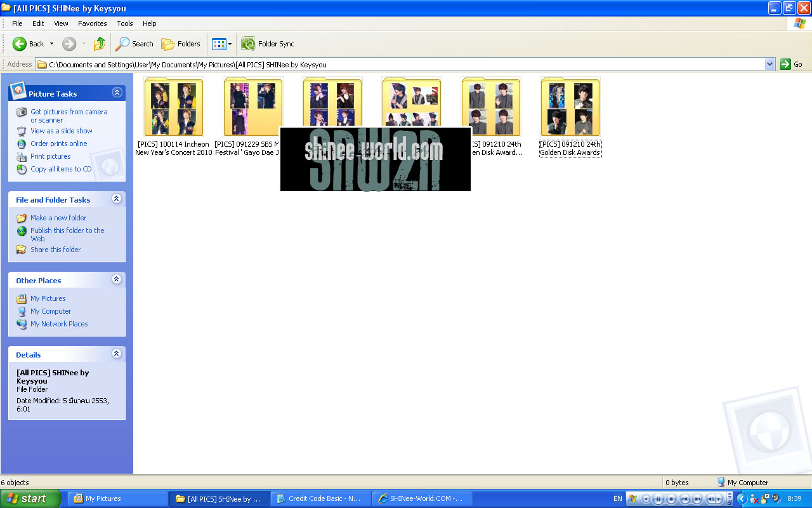Viewport: 812px width, 508px height.
Task: Open the Tools menu
Action: click(x=125, y=23)
